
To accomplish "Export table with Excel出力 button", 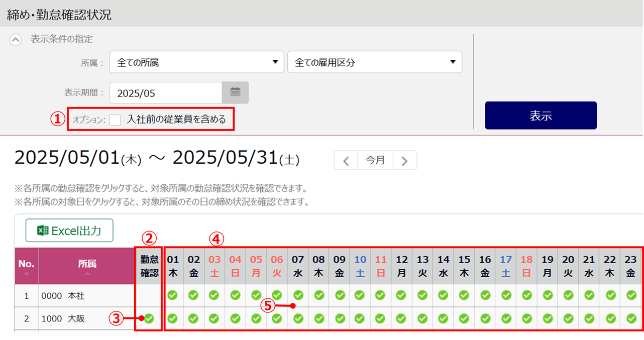I will [69, 231].
